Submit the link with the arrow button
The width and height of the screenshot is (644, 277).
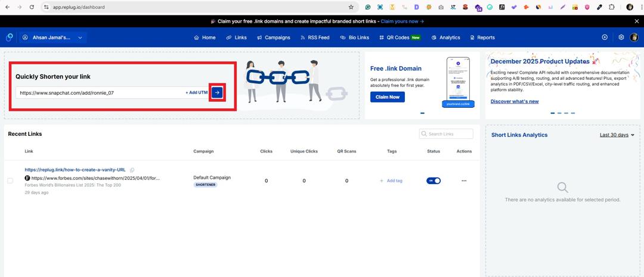click(x=217, y=93)
